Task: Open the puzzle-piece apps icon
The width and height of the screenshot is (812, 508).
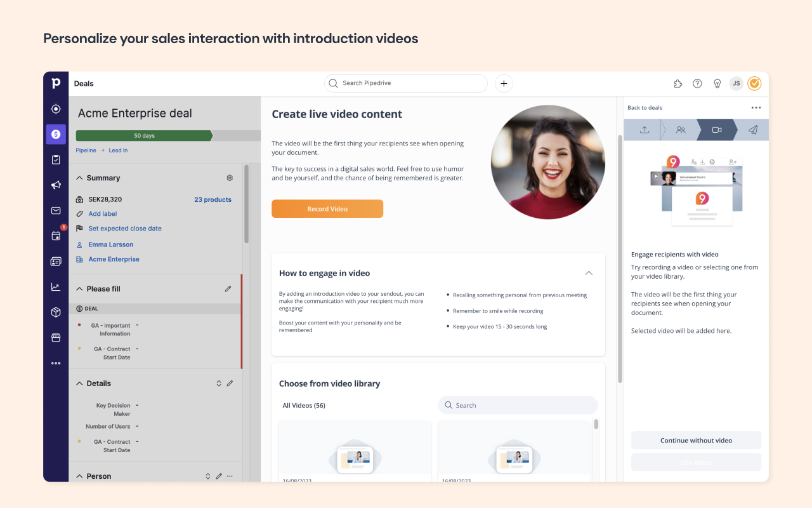Action: [x=678, y=83]
